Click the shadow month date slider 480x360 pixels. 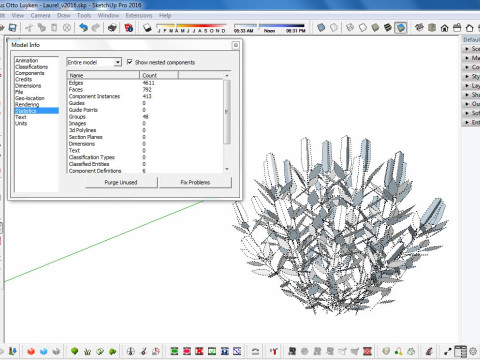[x=191, y=26]
